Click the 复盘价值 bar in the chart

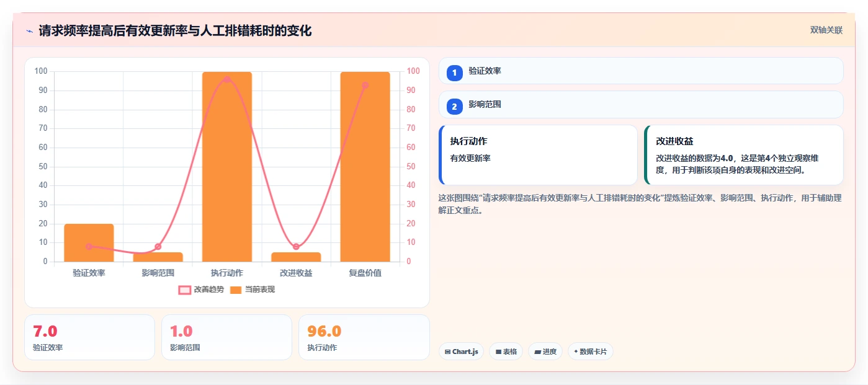[x=365, y=167]
